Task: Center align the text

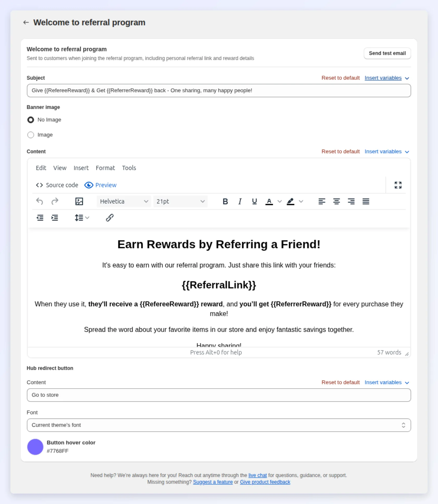Action: pos(337,201)
